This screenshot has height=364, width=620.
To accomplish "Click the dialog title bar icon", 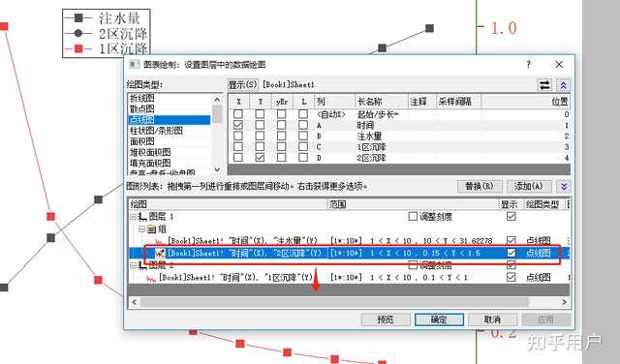I will [x=135, y=65].
